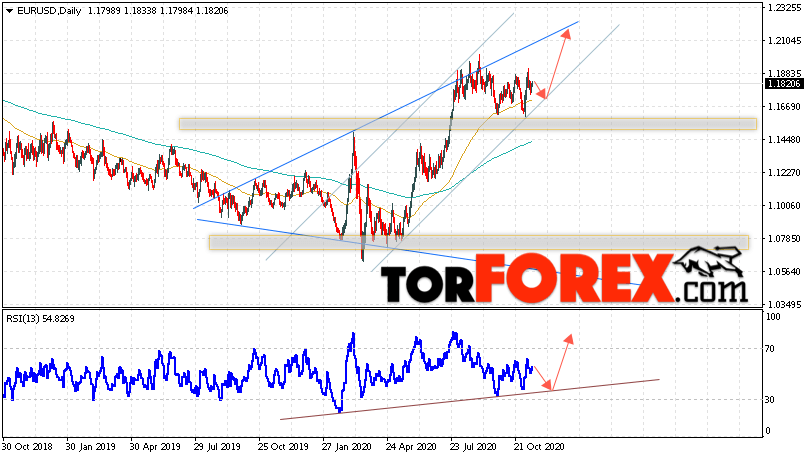Select the RSI(13) 54.8269 indicator label
This screenshot has height=458, width=808.
[40, 319]
